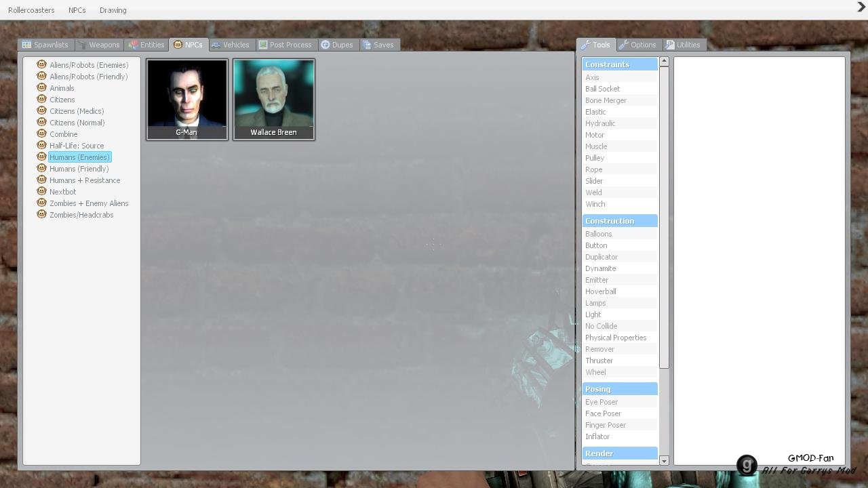
Task: Spawn the Wallace Breen NPC
Action: [273, 100]
